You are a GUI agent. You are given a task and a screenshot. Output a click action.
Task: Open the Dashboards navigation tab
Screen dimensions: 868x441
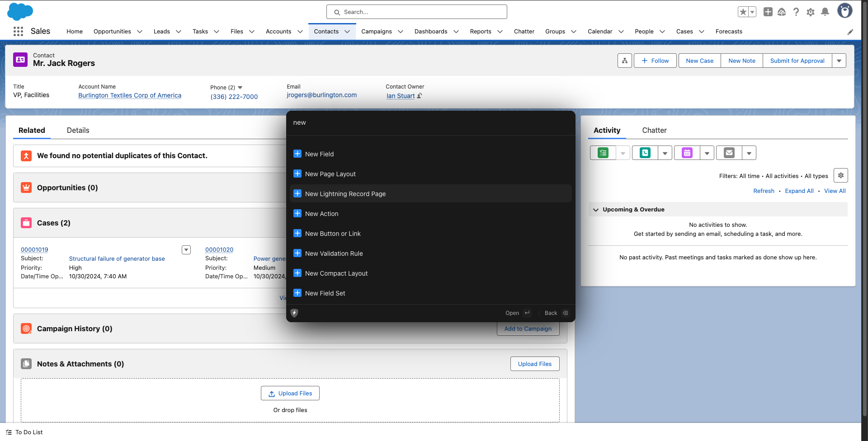(431, 32)
